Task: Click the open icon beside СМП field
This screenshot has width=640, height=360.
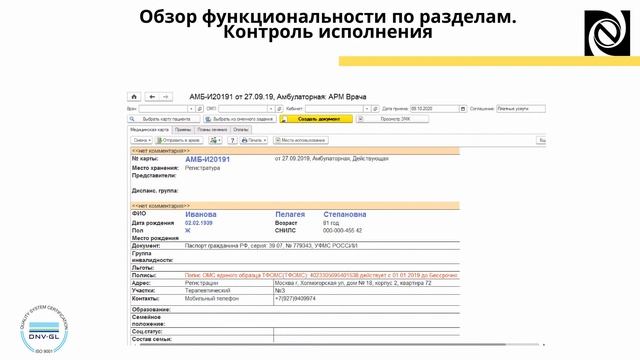Action: pyautogui.click(x=280, y=109)
